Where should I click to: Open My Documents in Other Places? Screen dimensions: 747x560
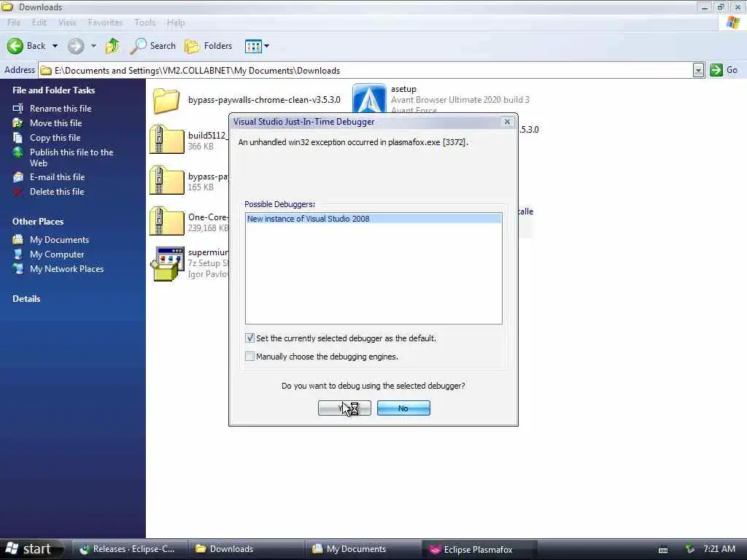[x=59, y=240]
